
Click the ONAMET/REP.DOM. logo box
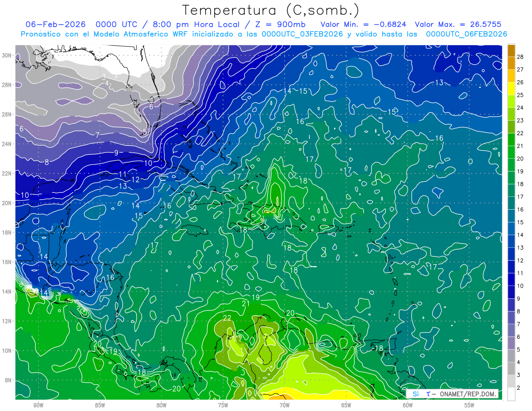point(452,394)
